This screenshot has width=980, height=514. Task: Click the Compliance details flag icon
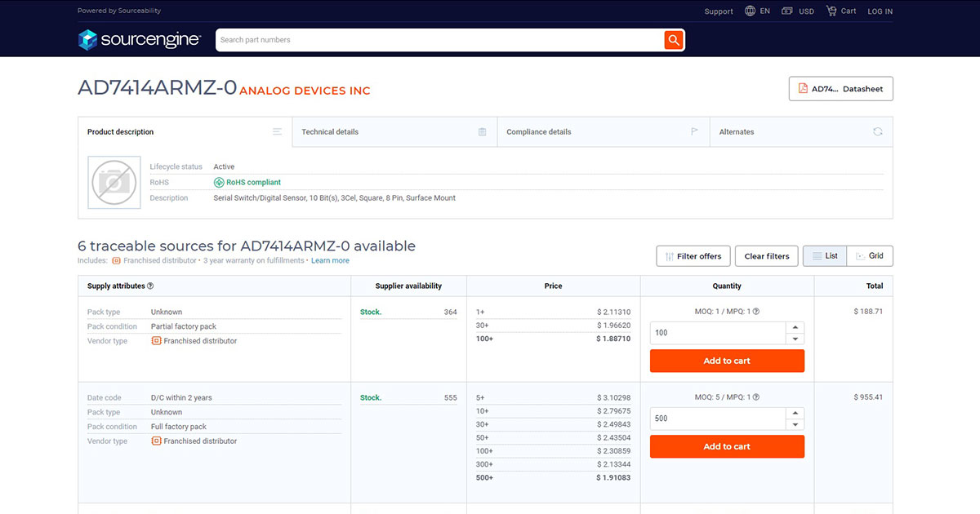tap(695, 131)
